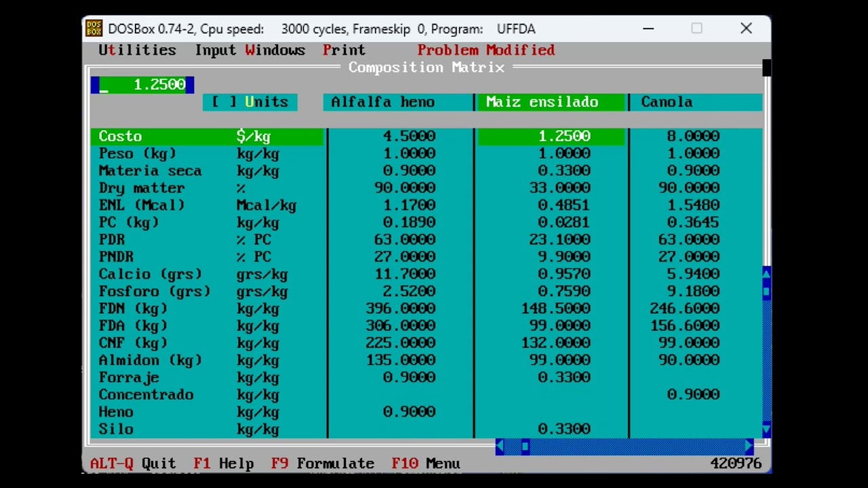The width and height of the screenshot is (868, 488).
Task: Click Maiz ensilado ENL value 0.4851
Action: coord(564,205)
